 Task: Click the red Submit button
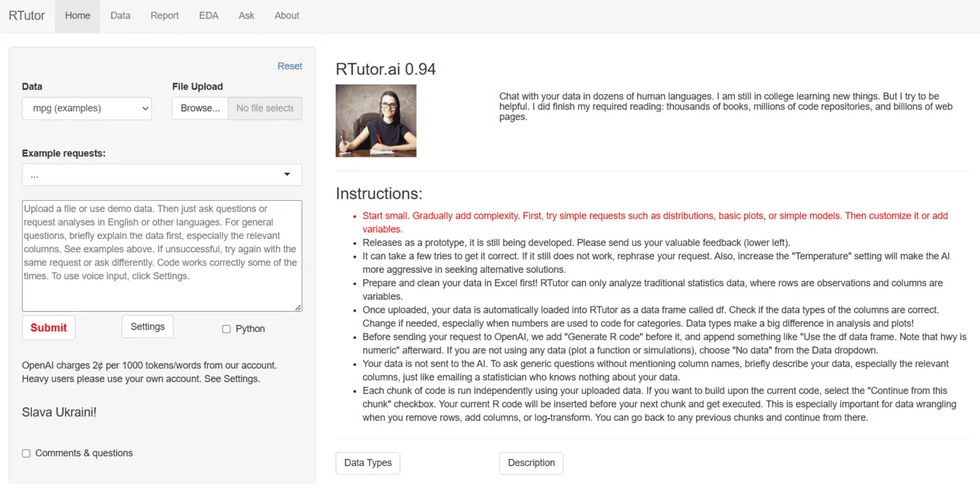click(48, 328)
